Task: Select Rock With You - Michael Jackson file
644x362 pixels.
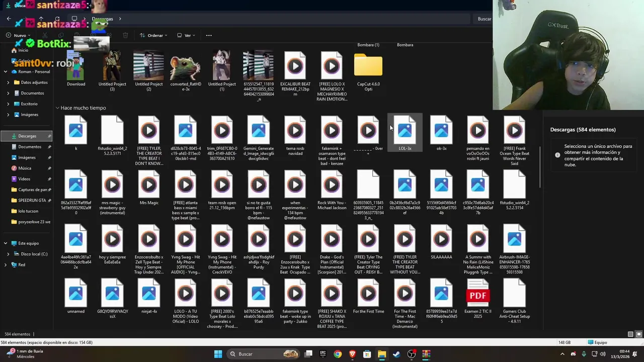Action: tap(332, 190)
